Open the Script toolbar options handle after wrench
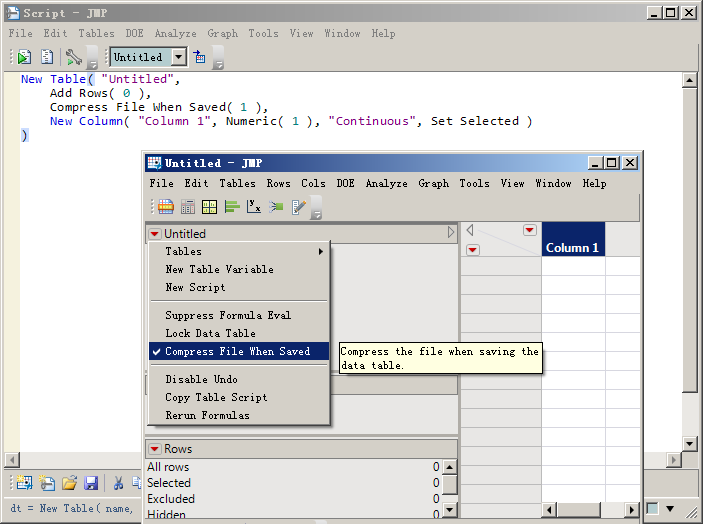The image size is (703, 524). 92,58
